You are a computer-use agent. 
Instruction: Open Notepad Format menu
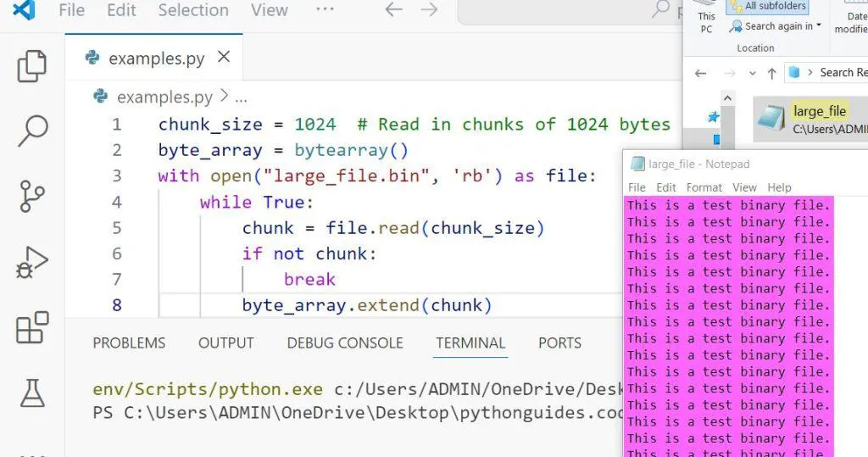[x=704, y=187]
